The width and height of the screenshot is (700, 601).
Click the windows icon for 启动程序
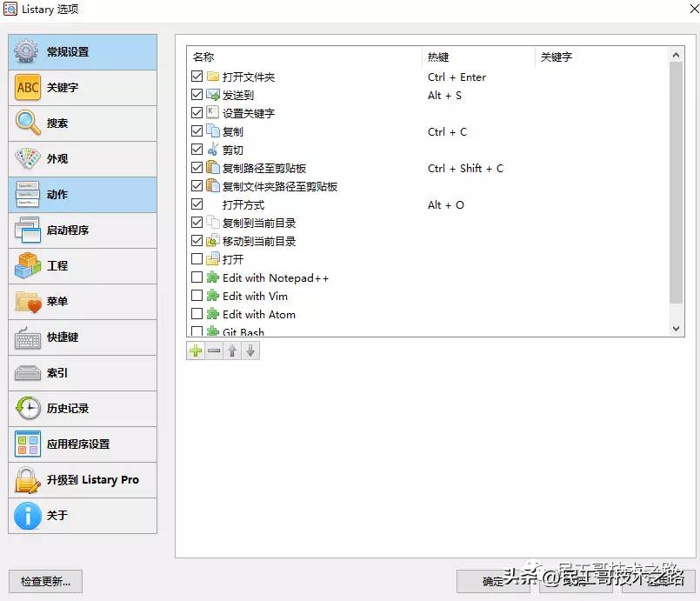click(27, 230)
